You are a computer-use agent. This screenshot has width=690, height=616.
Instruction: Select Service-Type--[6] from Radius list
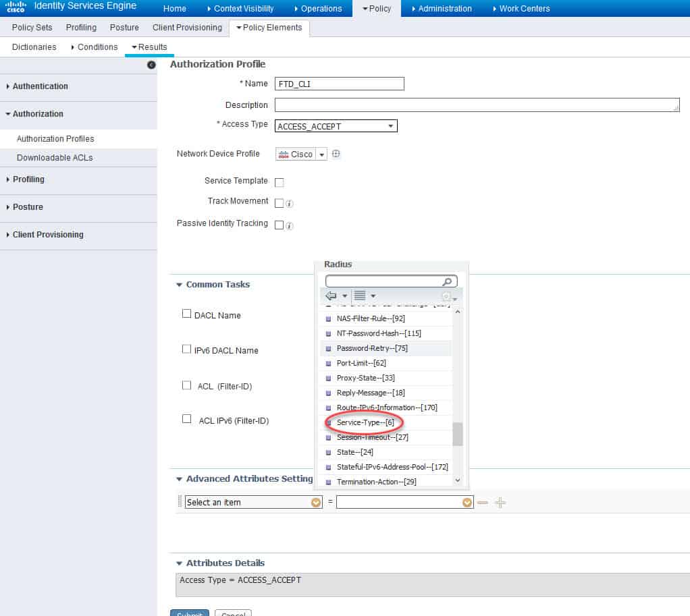365,423
